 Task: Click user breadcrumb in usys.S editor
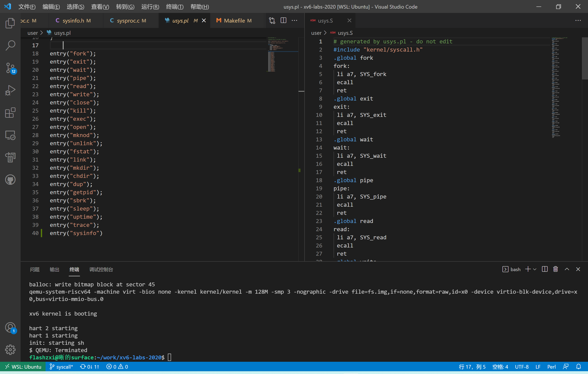pyautogui.click(x=316, y=33)
